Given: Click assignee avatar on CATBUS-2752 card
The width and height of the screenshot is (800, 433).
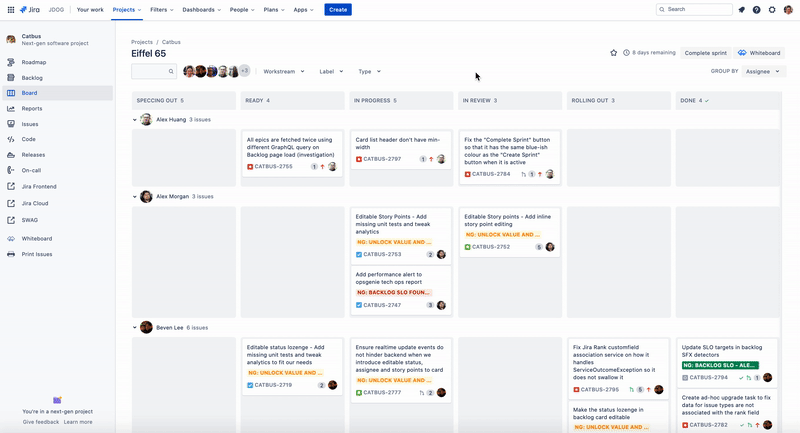Looking at the screenshot, I should [550, 247].
